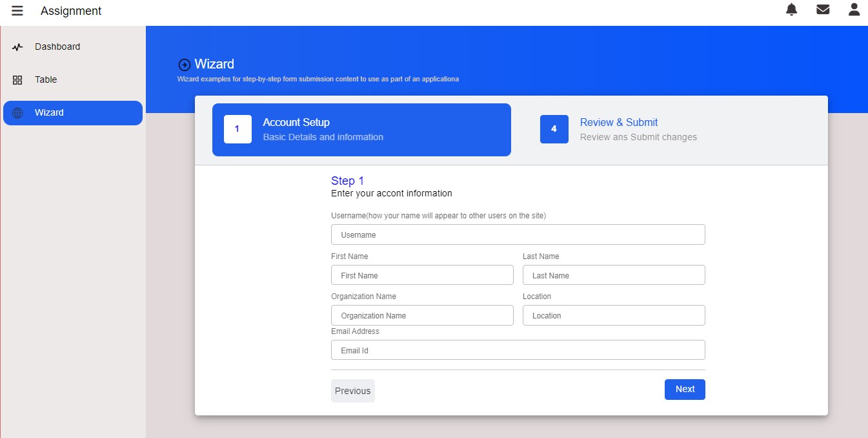Click the Table grid icon
The width and height of the screenshot is (868, 438).
(x=17, y=80)
